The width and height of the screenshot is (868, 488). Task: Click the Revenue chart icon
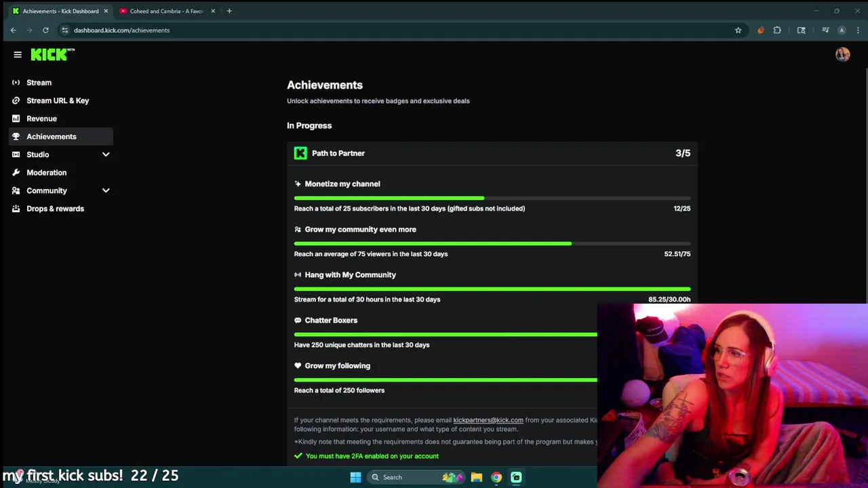coord(16,119)
